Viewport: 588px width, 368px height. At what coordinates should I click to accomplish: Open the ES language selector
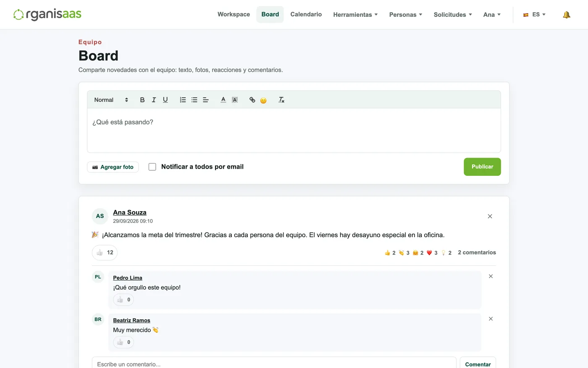(x=534, y=15)
